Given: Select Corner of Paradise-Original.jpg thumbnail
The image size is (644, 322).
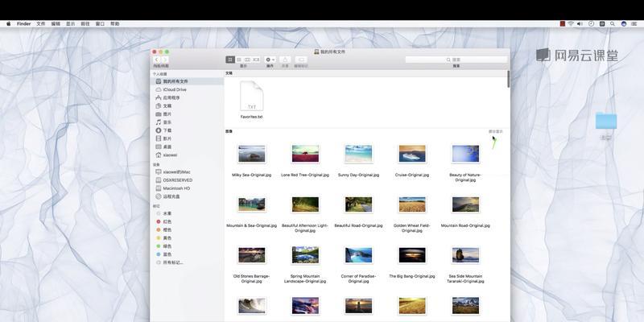Looking at the screenshot, I should coord(358,255).
